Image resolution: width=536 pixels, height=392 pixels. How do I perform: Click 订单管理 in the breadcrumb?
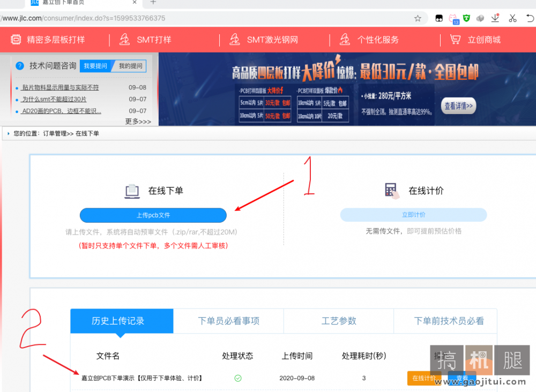coord(55,133)
